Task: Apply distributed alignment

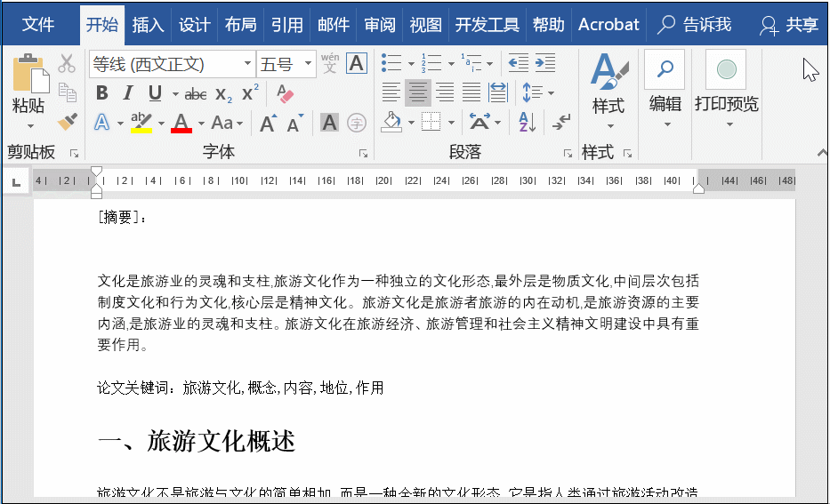Action: tap(498, 92)
